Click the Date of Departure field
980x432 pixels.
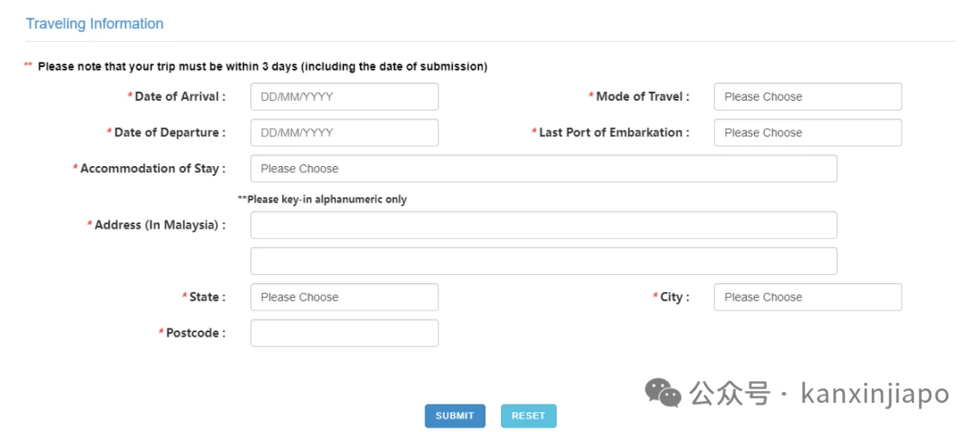click(345, 133)
